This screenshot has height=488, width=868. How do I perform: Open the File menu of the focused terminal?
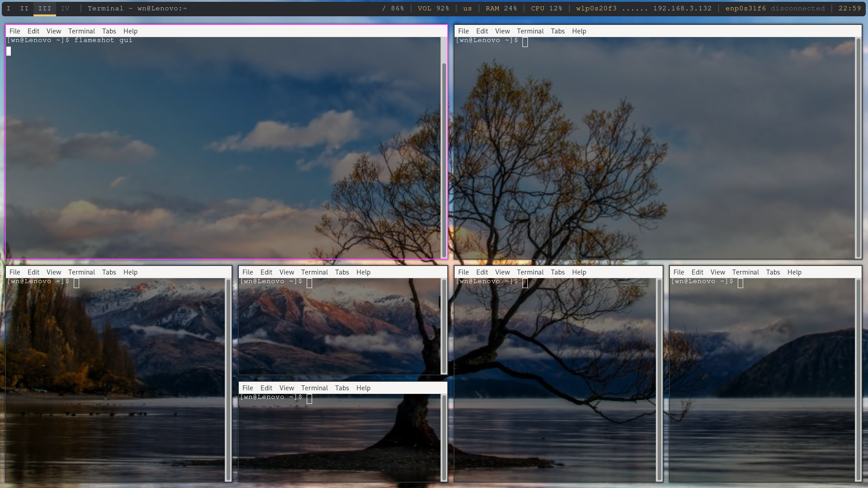coord(15,31)
